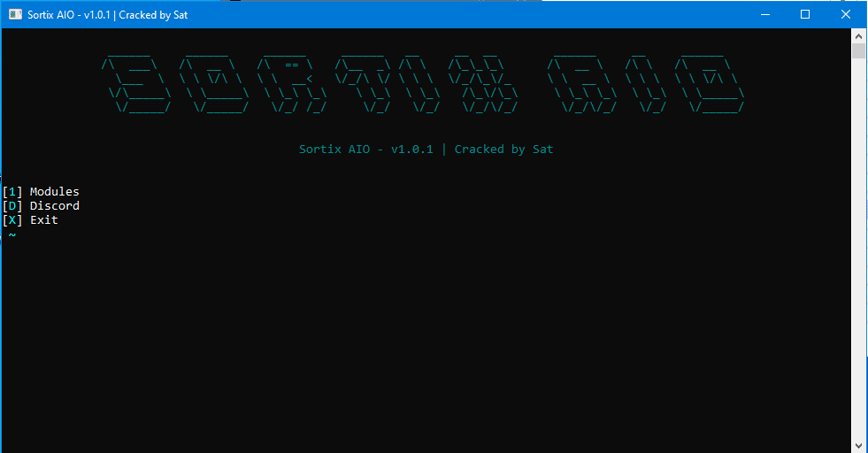Click the empty vertical scrollbar track
This screenshot has width=868, height=453.
(x=858, y=248)
